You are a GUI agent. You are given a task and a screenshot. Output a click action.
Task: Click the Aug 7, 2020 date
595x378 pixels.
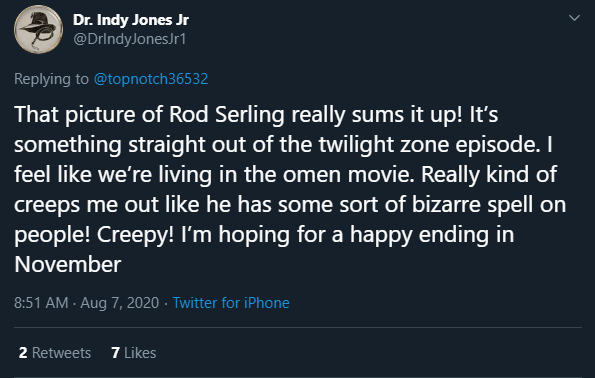120,303
